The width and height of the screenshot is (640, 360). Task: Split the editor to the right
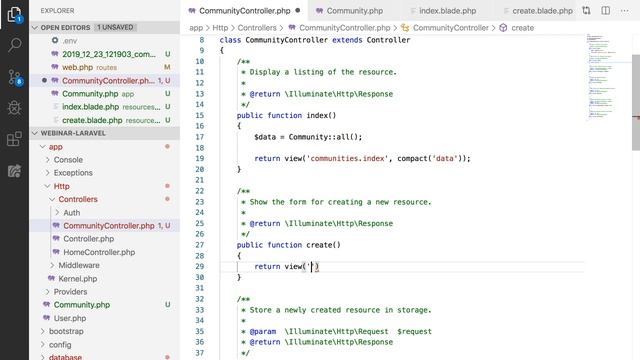[606, 11]
